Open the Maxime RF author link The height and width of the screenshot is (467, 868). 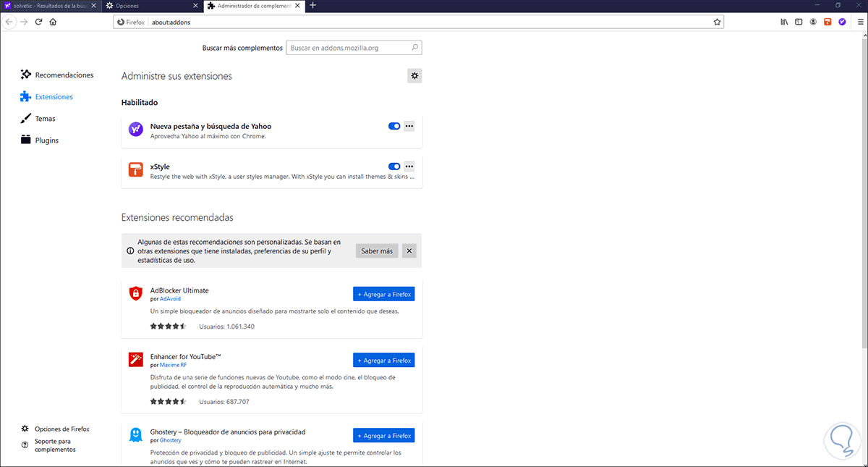point(174,365)
